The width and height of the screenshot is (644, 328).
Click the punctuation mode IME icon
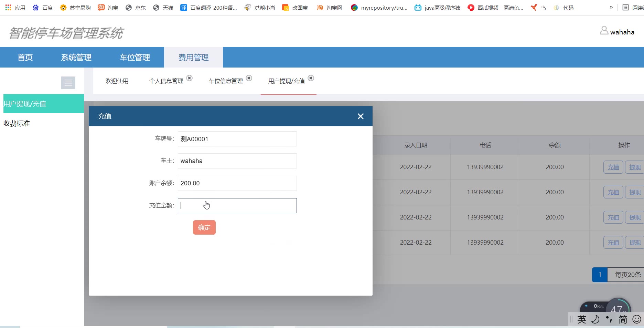[x=609, y=319]
